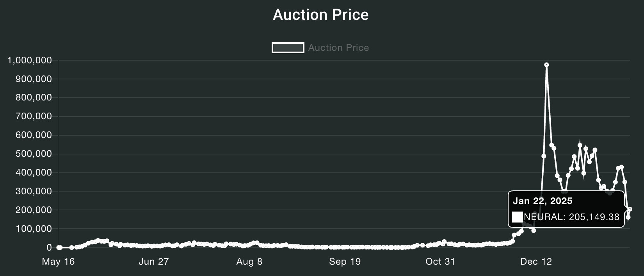Click the 700,000 y-axis label
The width and height of the screenshot is (644, 276).
click(34, 116)
